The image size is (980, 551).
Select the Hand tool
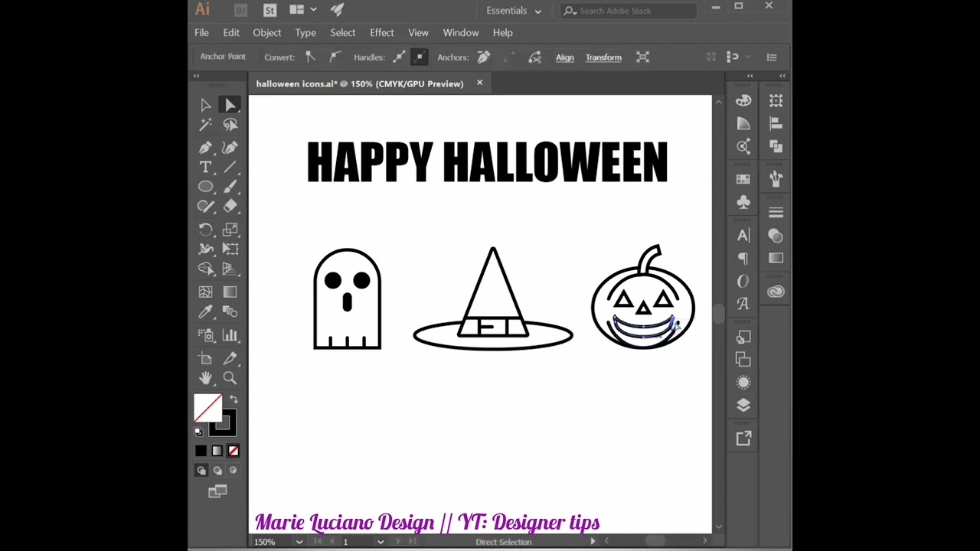click(205, 378)
